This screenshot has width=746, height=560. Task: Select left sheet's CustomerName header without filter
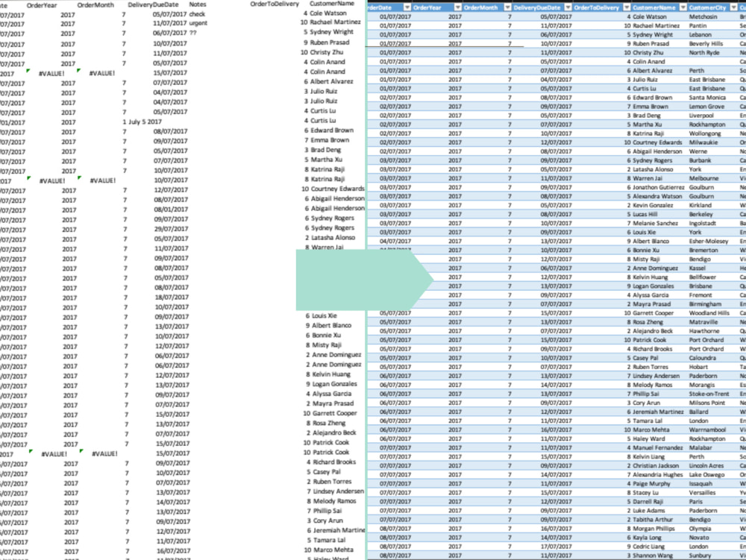click(332, 3)
